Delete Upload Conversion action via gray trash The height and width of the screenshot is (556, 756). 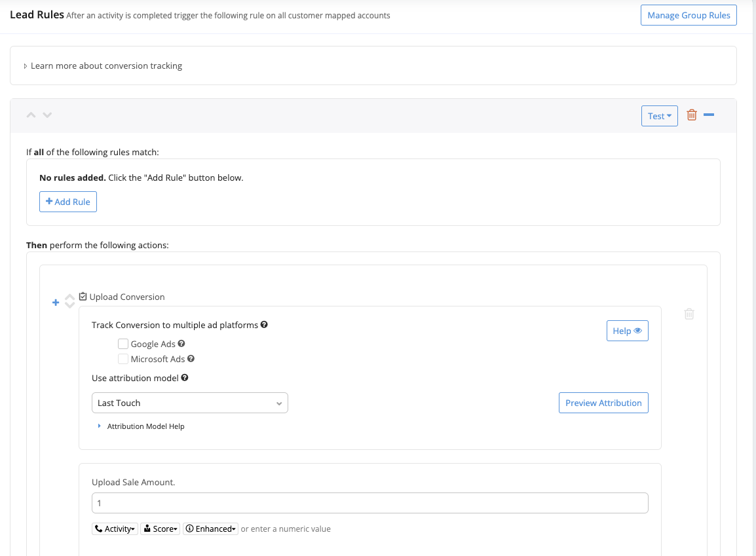click(x=689, y=314)
